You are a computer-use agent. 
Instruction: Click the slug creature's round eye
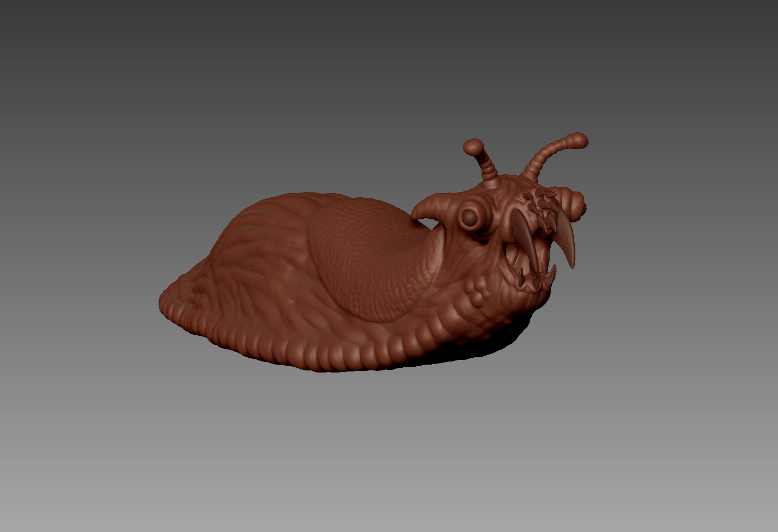(470, 217)
